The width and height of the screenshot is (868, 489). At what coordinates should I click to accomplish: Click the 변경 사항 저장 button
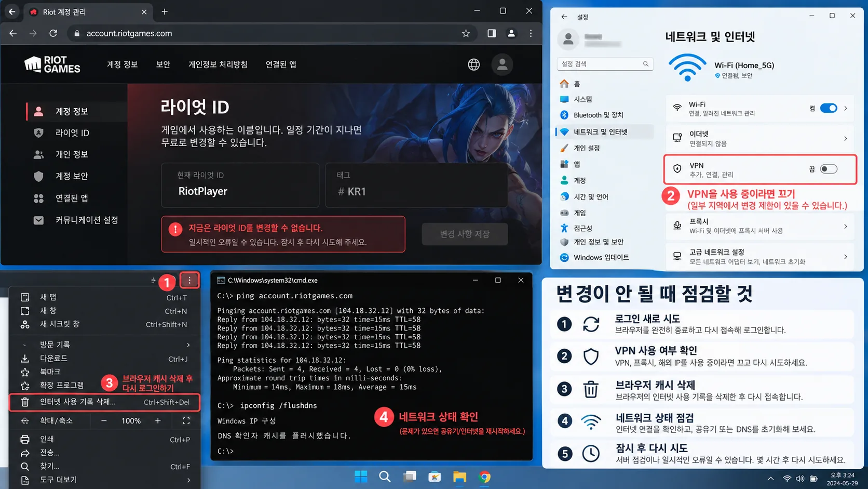click(465, 234)
